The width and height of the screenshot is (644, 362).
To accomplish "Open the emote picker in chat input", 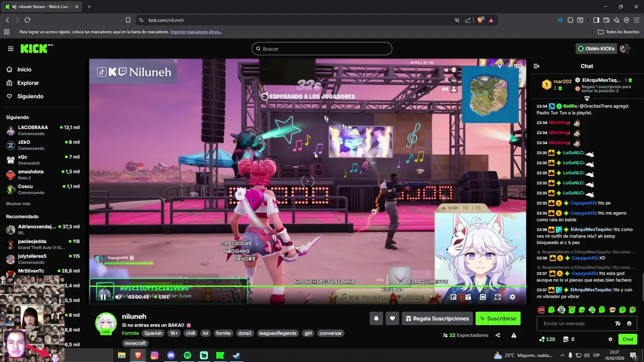I will tap(629, 323).
